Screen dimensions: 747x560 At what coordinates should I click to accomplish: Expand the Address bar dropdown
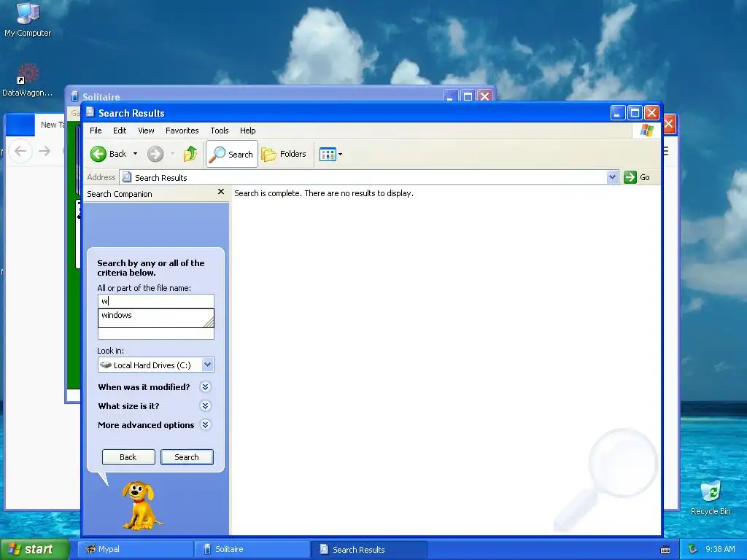click(612, 177)
